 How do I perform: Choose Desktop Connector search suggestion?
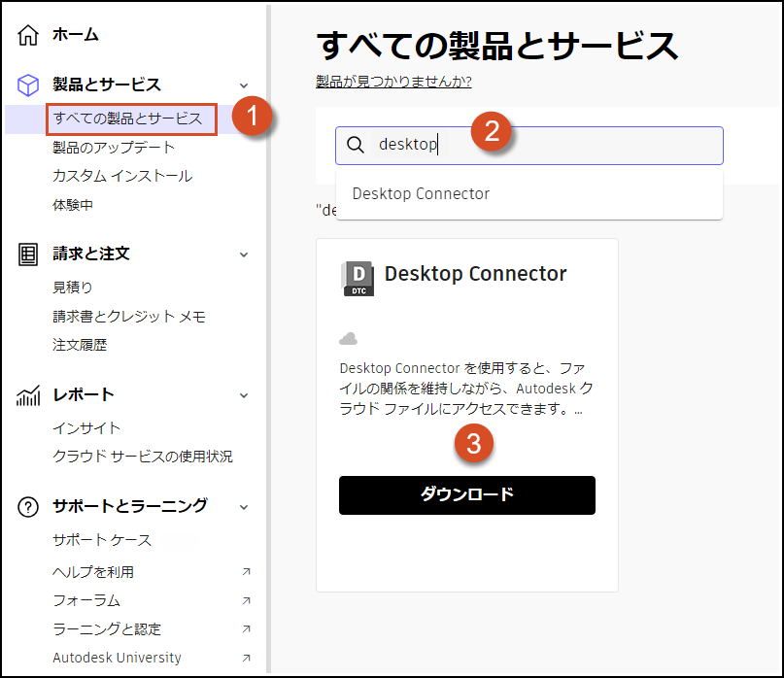point(529,194)
